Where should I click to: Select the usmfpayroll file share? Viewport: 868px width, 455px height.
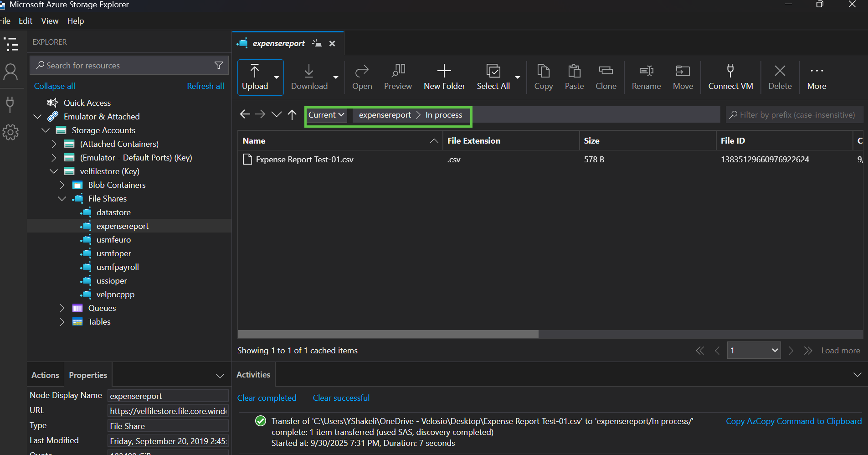click(x=118, y=267)
